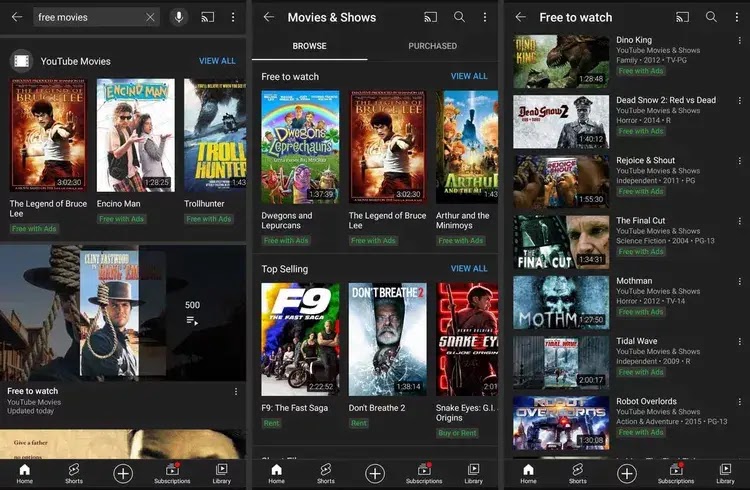Switch to the Purchased tab
Image resolution: width=750 pixels, height=490 pixels.
point(432,46)
